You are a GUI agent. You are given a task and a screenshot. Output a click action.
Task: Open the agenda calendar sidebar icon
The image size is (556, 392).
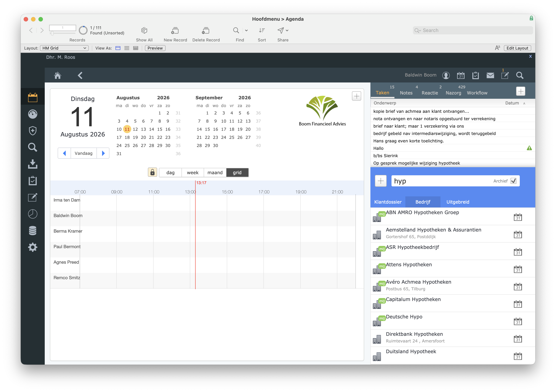coord(33,97)
